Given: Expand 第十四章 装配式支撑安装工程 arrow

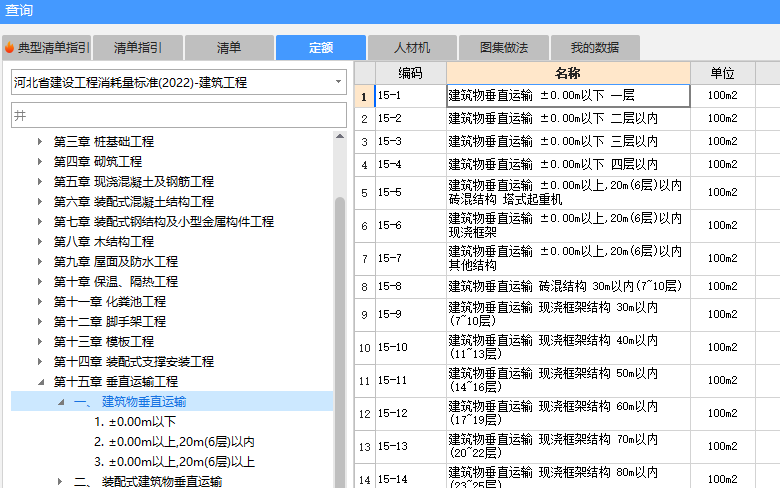Looking at the screenshot, I should tap(40, 362).
